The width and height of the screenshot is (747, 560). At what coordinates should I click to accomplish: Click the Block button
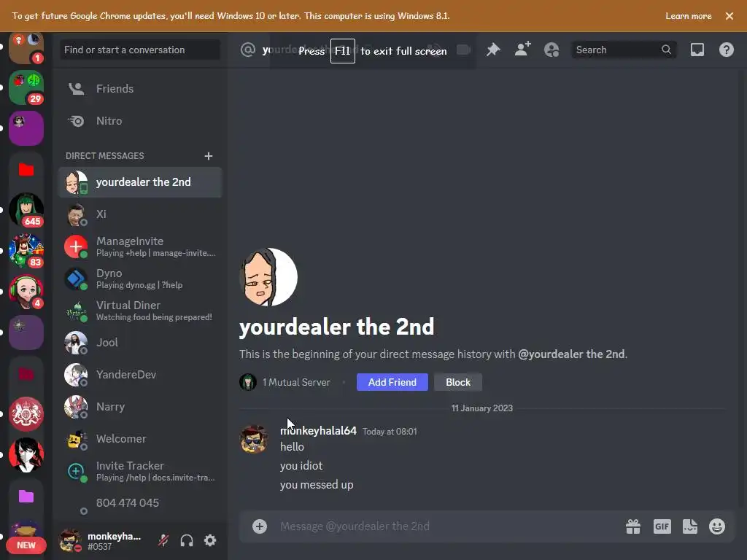pyautogui.click(x=458, y=382)
